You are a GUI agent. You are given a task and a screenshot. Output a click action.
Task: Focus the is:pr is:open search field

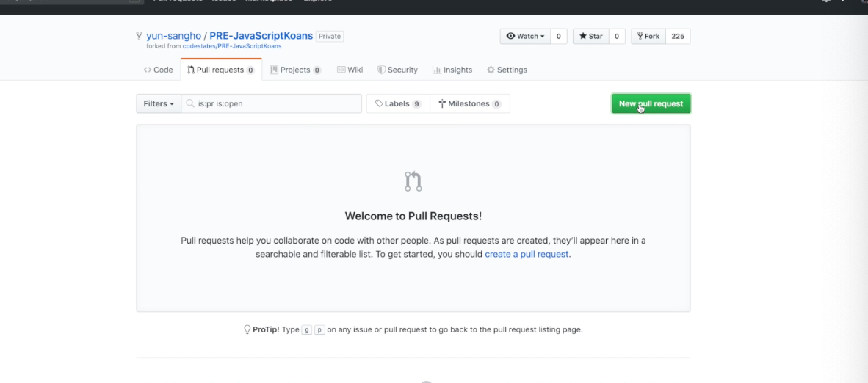click(x=271, y=103)
